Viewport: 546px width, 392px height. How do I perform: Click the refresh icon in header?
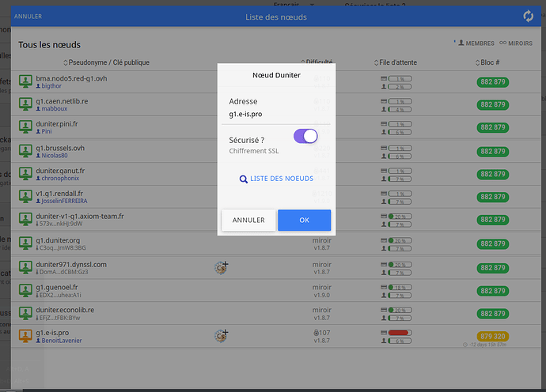528,17
